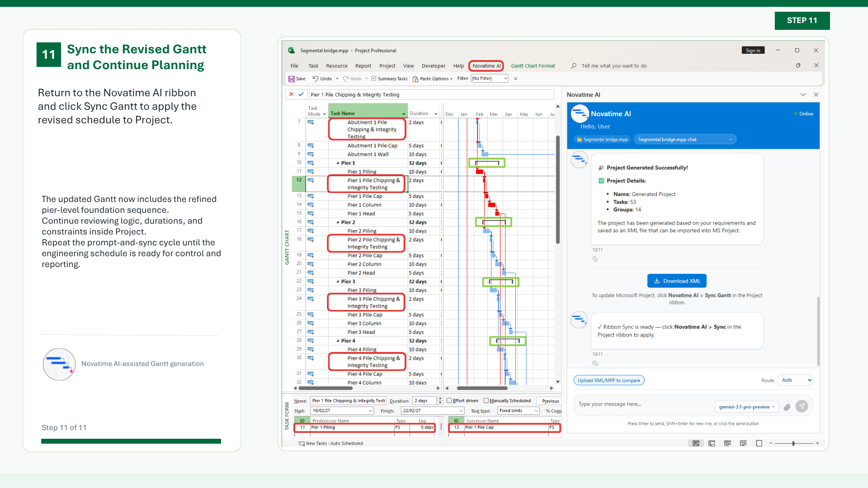Open the Finish date dropdown
The height and width of the screenshot is (488, 868).
[461, 411]
